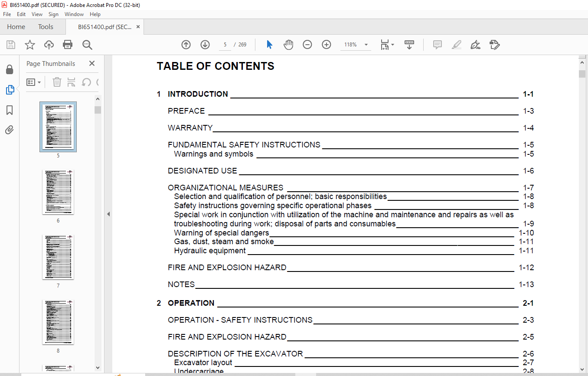Select page 6 thumbnail

pyautogui.click(x=58, y=192)
